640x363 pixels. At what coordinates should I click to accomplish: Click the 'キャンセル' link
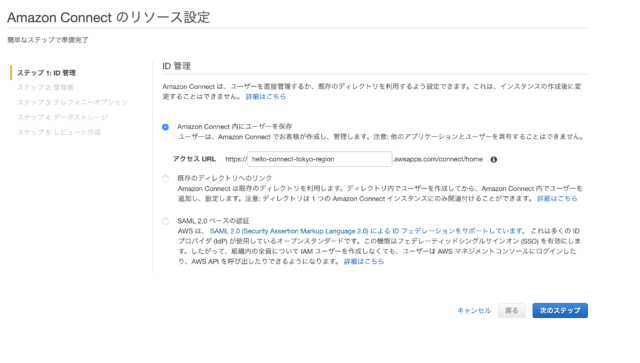[x=474, y=310]
